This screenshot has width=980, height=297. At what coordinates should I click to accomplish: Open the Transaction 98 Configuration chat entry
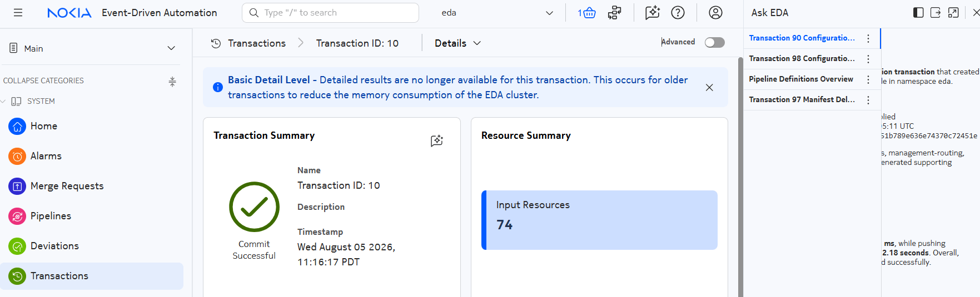(802, 58)
